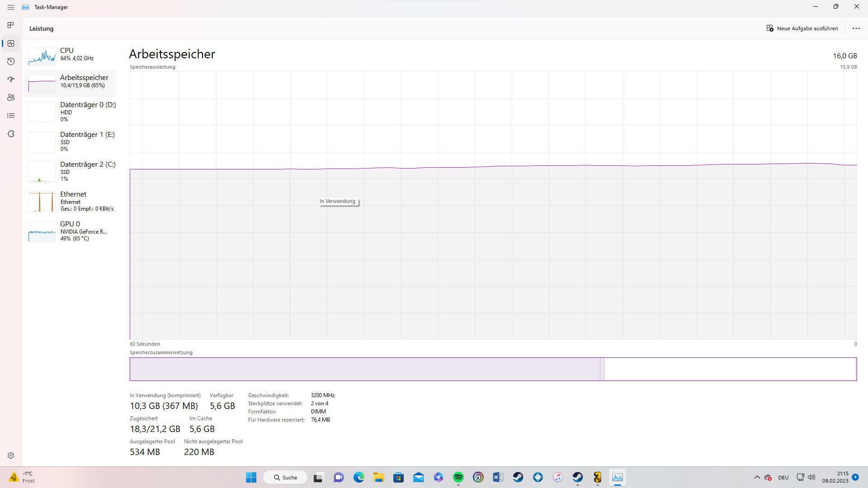Open Details list icon in sidebar
This screenshot has width=868, height=488.
coord(11,116)
